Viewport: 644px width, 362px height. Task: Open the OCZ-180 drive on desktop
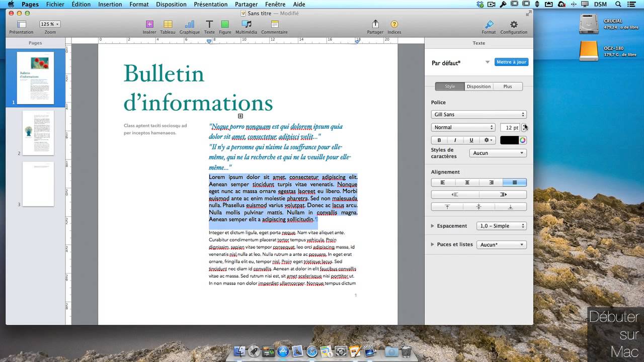588,50
